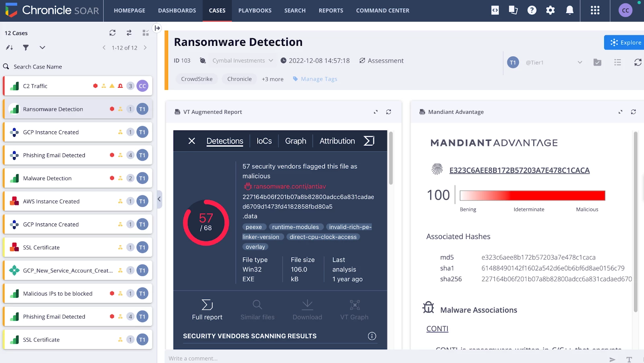Viewport: 644px width, 363px height.
Task: Collapse the case list panel with arrow icon
Action: click(x=157, y=28)
